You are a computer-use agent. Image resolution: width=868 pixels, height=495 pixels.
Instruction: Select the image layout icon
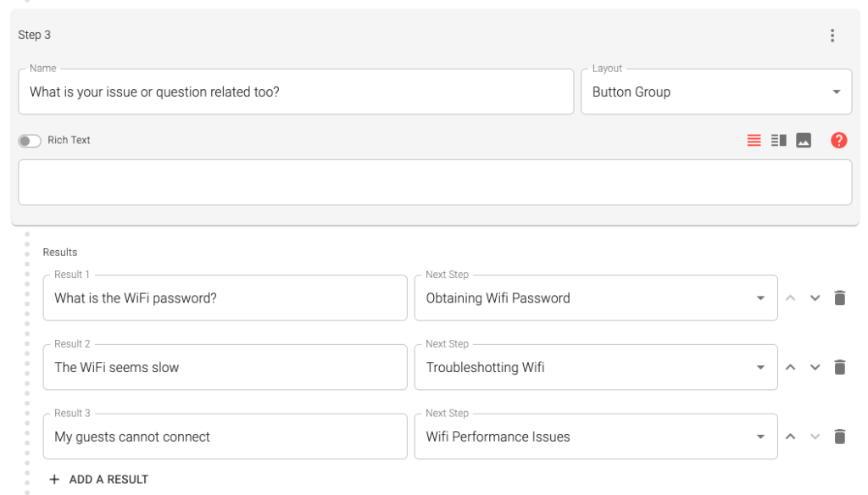coord(804,141)
